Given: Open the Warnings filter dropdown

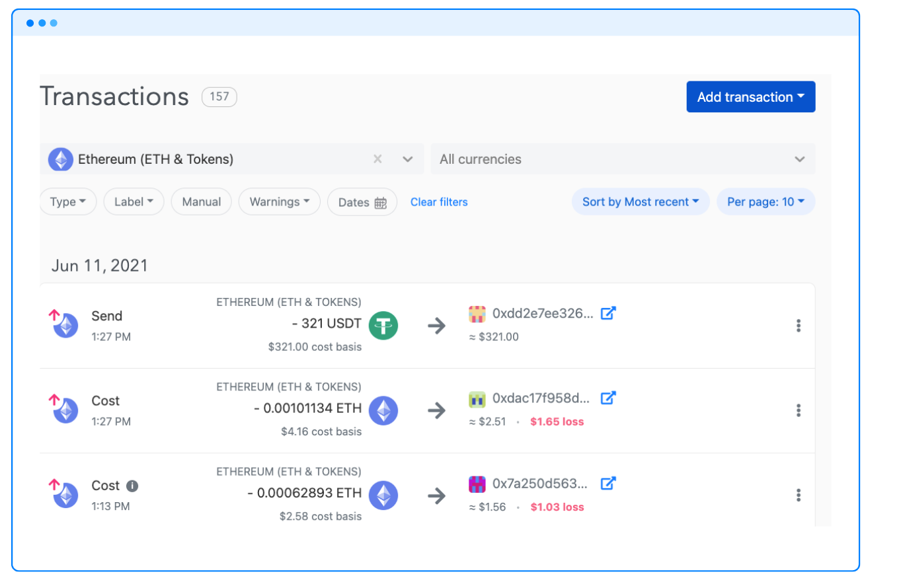Looking at the screenshot, I should (279, 202).
